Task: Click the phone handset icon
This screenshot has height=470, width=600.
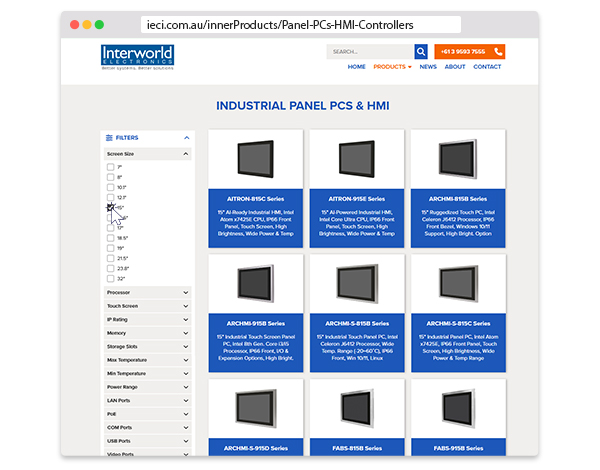Action: pyautogui.click(x=498, y=52)
